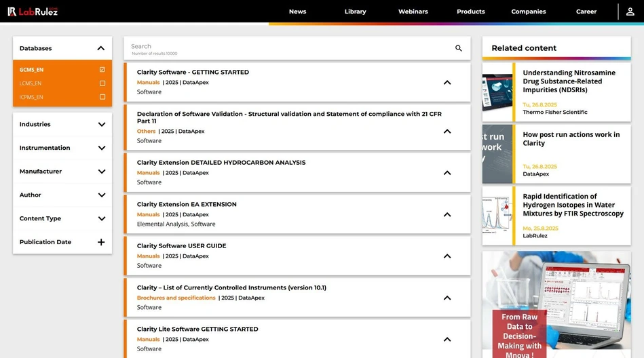
Task: Open Clarity Software USER GUIDE title
Action: (182, 246)
